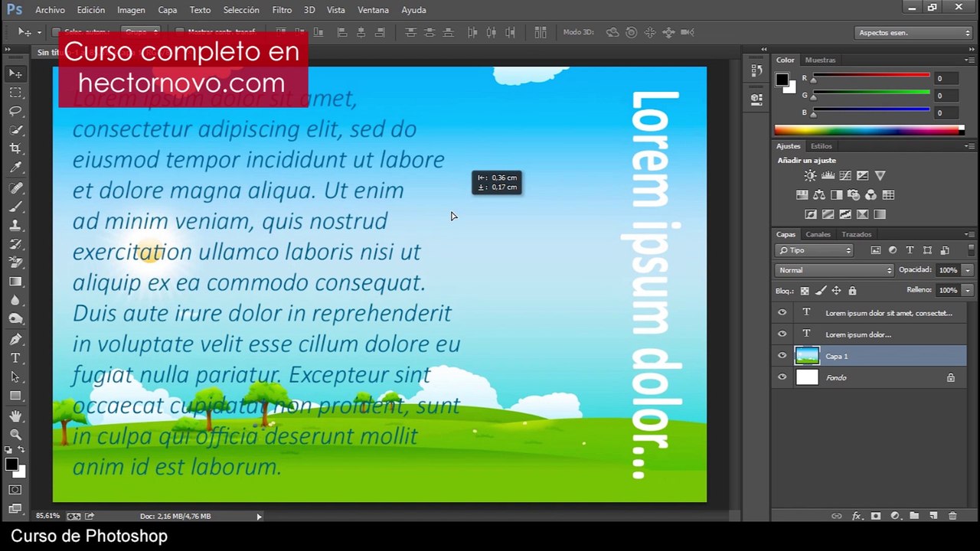The height and width of the screenshot is (551, 980).
Task: Open the Relleno slider dropdown arrow
Action: pos(968,290)
